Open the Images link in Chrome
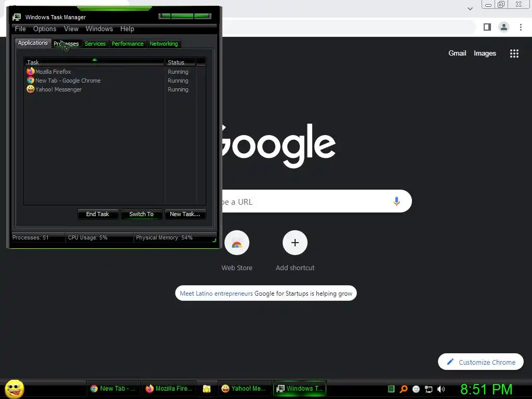Image resolution: width=532 pixels, height=399 pixels. pyautogui.click(x=485, y=54)
